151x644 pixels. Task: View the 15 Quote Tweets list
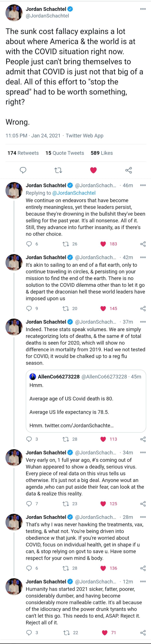pos(65,153)
